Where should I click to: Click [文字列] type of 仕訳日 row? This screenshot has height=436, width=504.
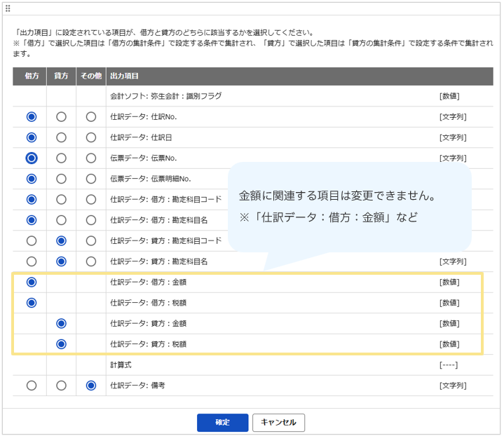pyautogui.click(x=453, y=137)
